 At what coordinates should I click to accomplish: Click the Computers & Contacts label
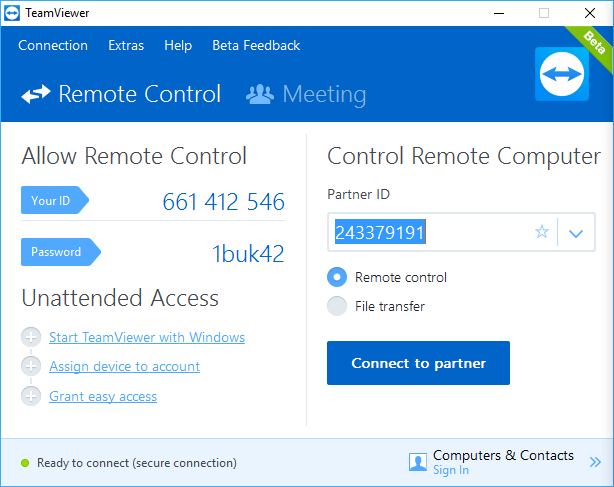click(x=503, y=455)
